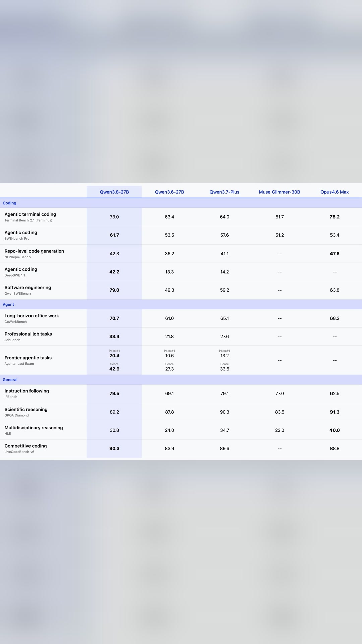Click the Competitive coding row label
Image resolution: width=362 pixels, height=644 pixels.
coord(26,446)
